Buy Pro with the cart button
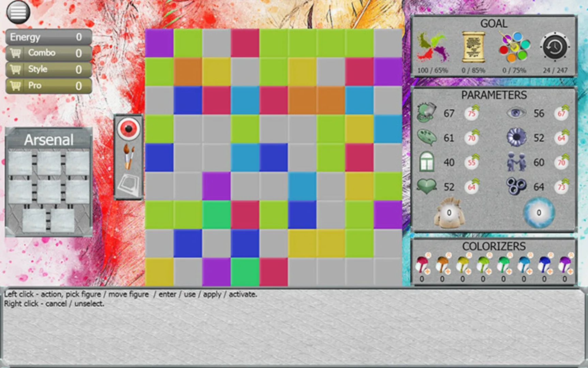 click(16, 86)
